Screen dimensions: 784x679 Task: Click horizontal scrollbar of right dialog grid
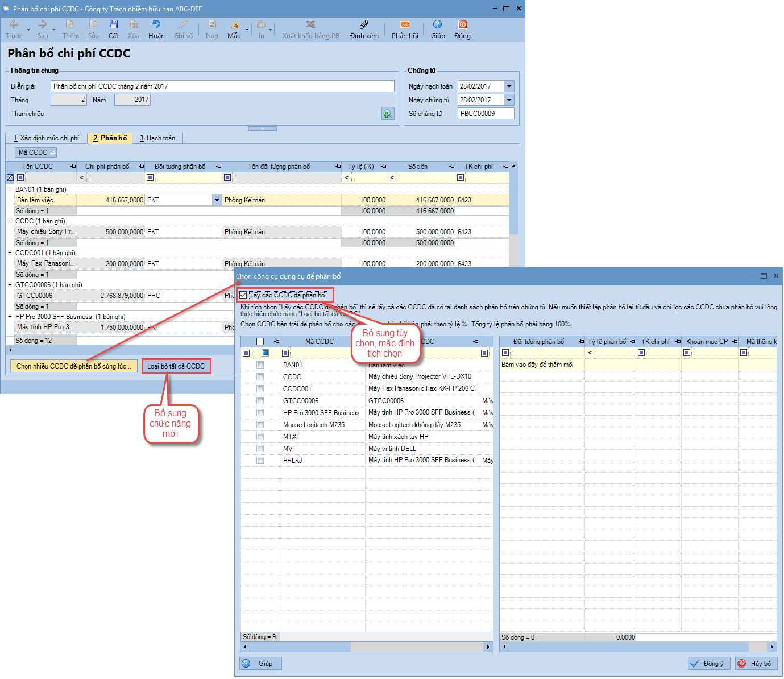(638, 647)
